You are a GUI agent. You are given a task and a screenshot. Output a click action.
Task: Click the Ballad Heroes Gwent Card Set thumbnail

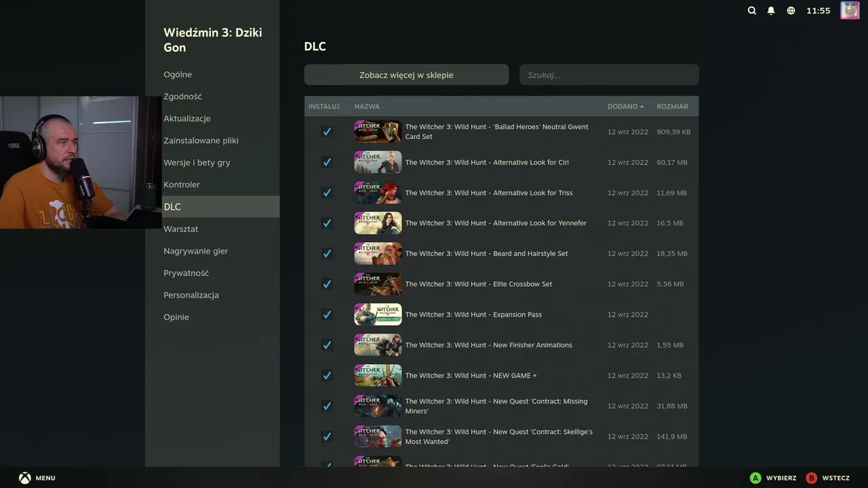(x=378, y=131)
